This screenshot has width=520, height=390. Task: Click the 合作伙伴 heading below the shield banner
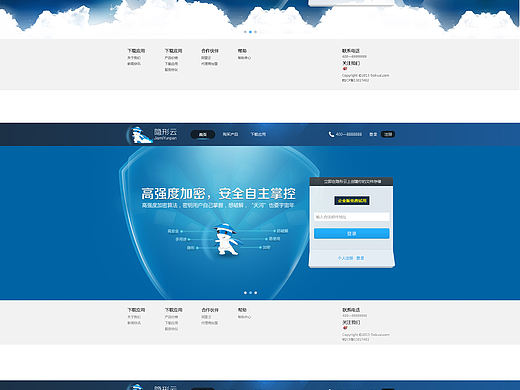click(210, 310)
